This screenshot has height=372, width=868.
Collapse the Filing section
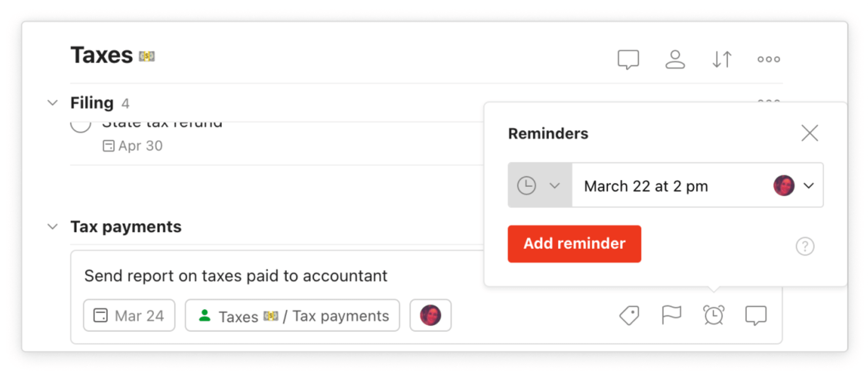click(x=53, y=103)
